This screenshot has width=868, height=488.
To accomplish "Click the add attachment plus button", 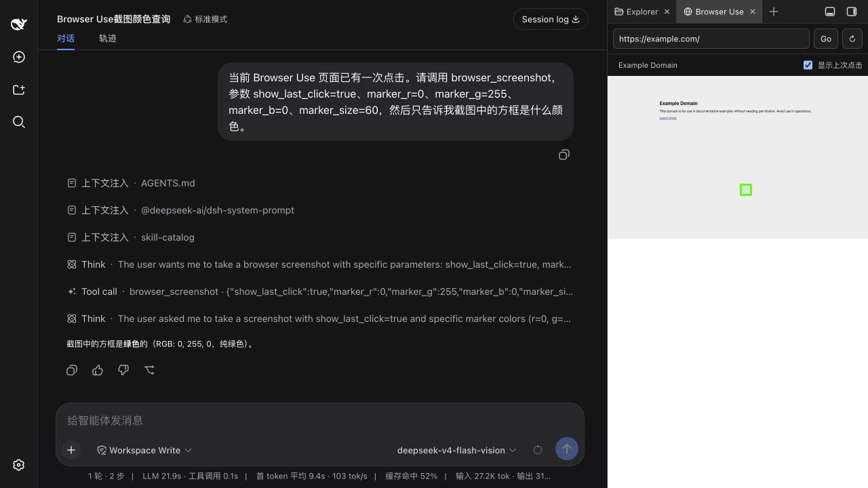I will click(x=71, y=450).
